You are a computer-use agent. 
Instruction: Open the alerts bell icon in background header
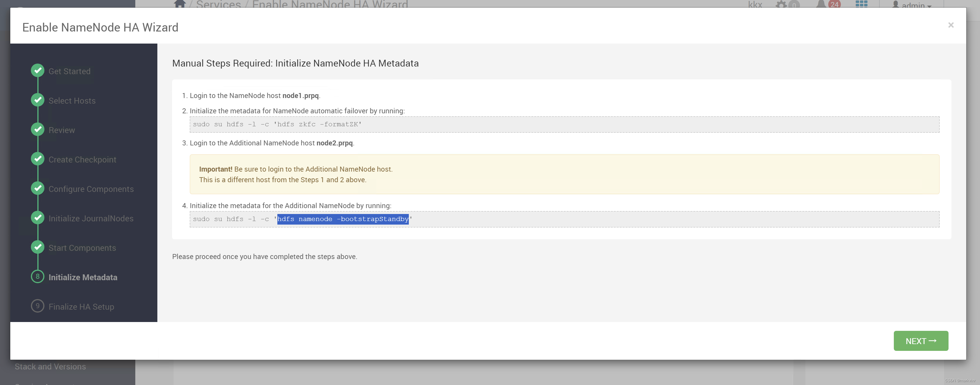click(x=821, y=4)
